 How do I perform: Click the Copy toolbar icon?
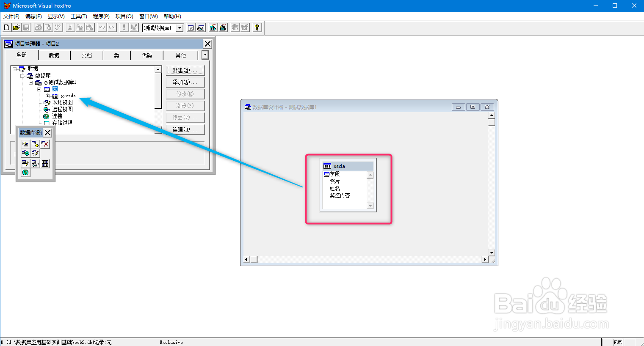(x=80, y=27)
